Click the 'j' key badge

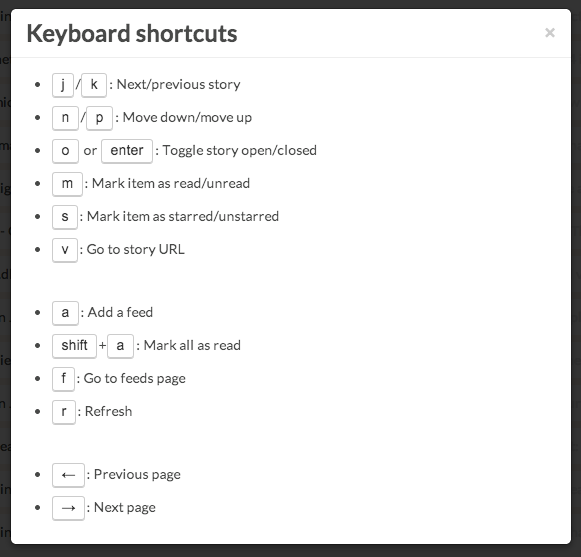coord(63,85)
